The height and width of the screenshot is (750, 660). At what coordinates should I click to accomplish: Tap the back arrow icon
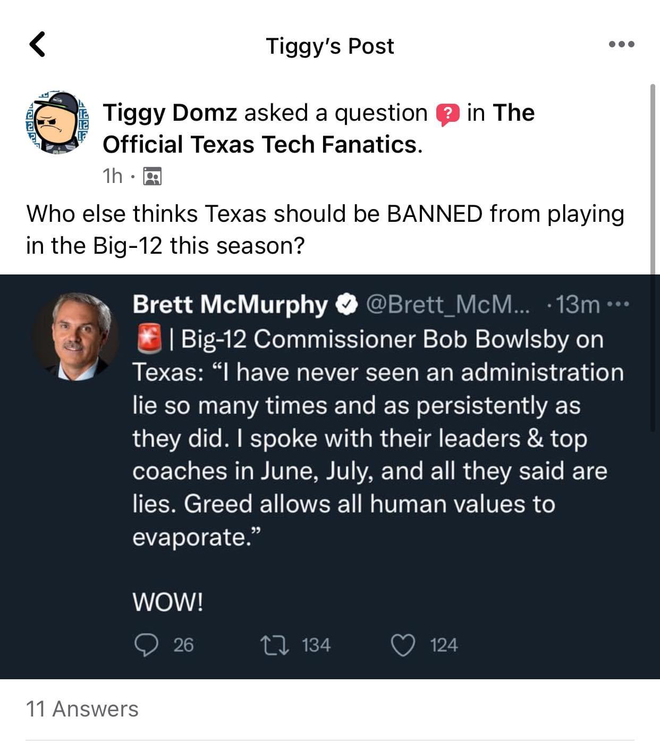[38, 44]
